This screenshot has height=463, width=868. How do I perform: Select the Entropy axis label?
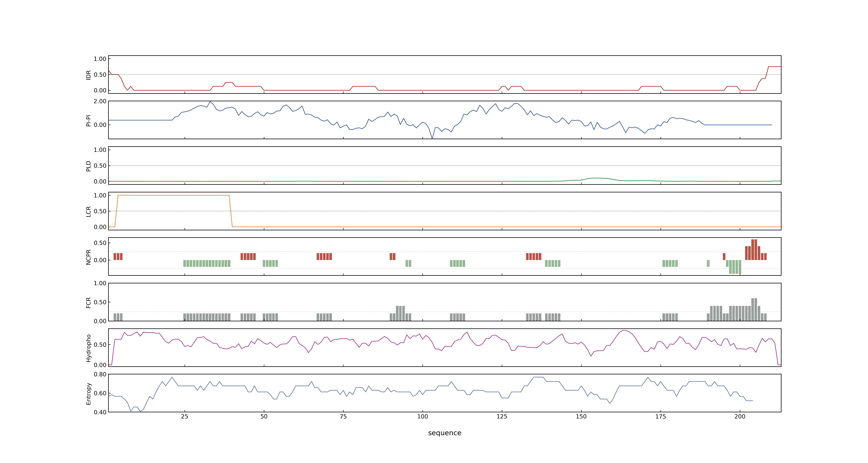click(88, 393)
